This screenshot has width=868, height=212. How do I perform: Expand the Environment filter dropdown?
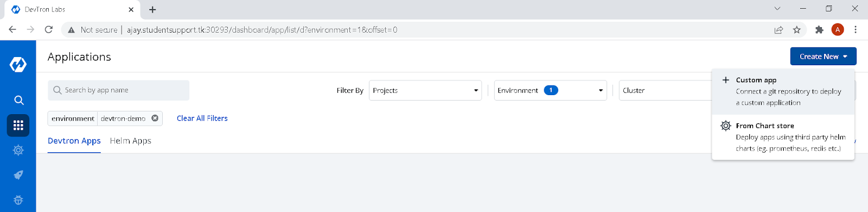click(x=551, y=90)
